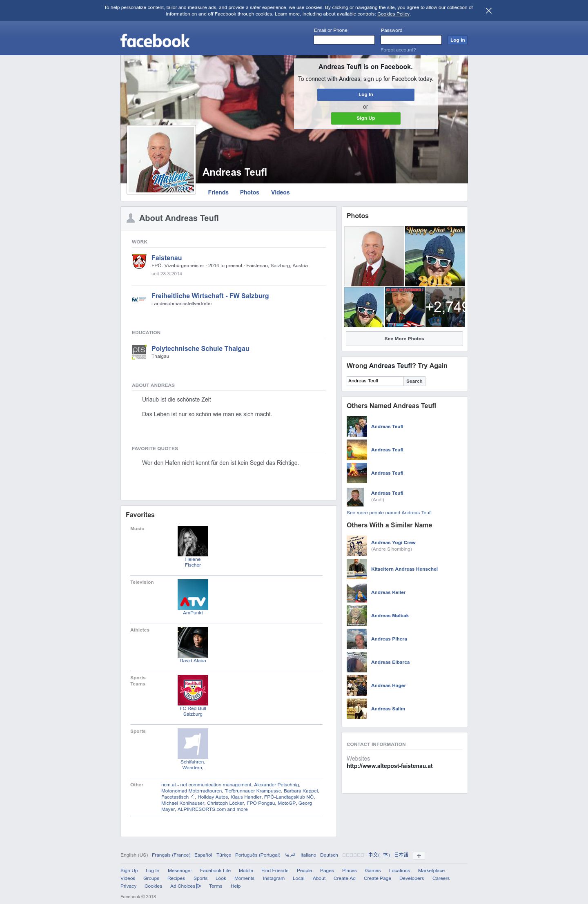Click FC Red Bull Salzburg logo
The height and width of the screenshot is (904, 588).
[193, 690]
